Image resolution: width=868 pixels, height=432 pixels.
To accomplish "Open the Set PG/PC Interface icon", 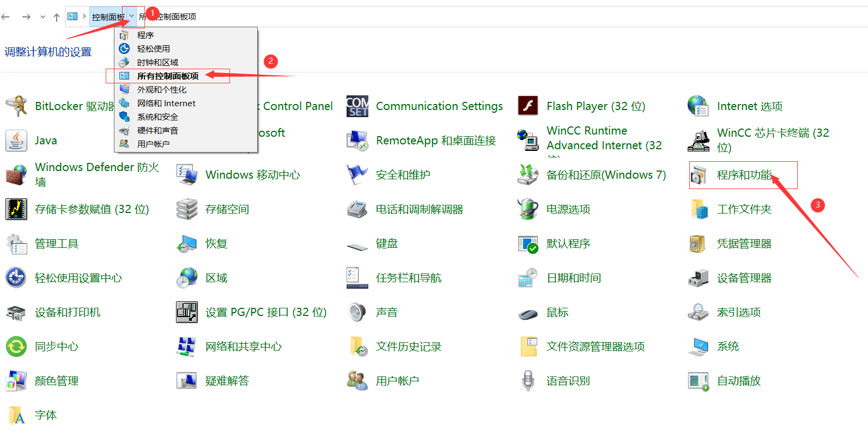I will [x=187, y=312].
